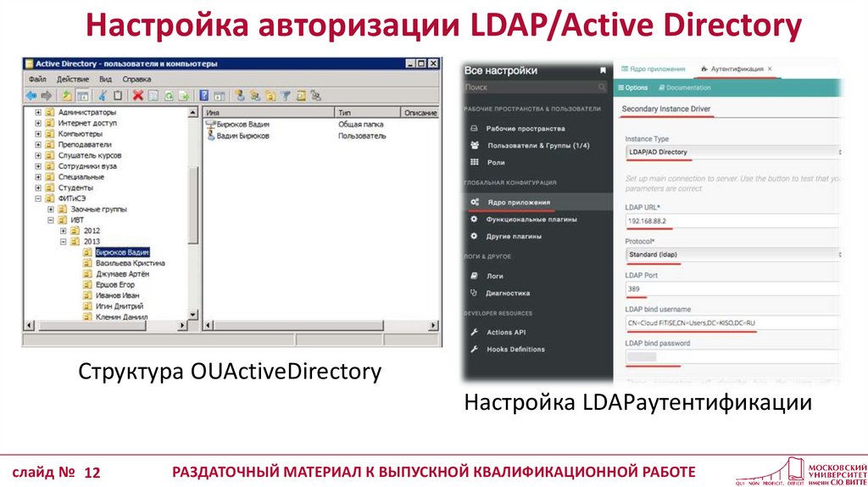Click the magnifier icon in the Поиск field
This screenshot has height=487, width=868.
pyautogui.click(x=602, y=87)
